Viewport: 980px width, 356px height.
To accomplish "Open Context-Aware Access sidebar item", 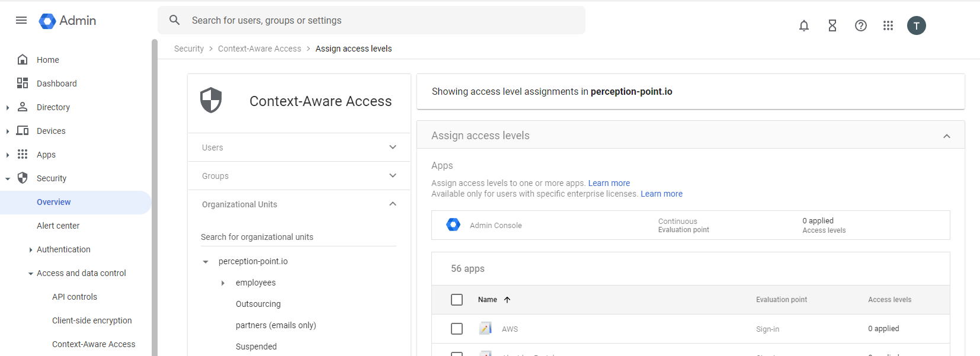I will pos(94,344).
